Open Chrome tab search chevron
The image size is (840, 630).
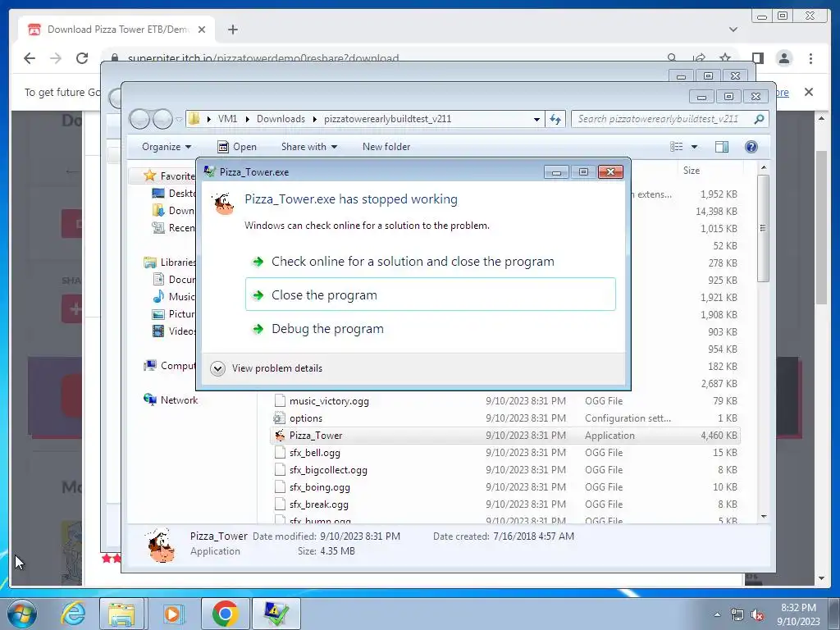point(733,30)
